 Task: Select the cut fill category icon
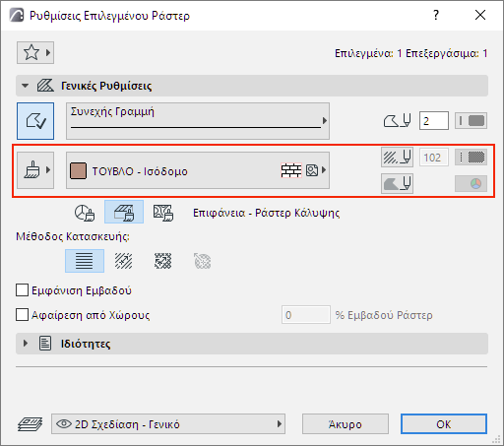[x=163, y=213]
